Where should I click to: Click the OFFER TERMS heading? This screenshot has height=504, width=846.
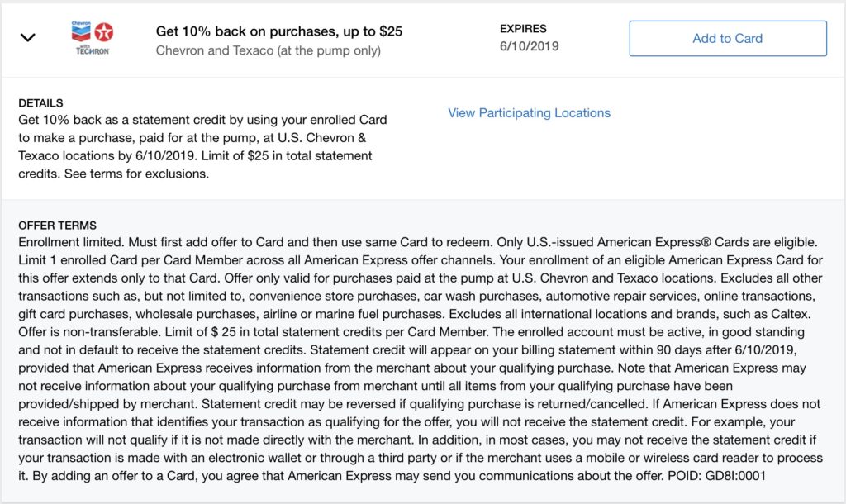tap(57, 226)
